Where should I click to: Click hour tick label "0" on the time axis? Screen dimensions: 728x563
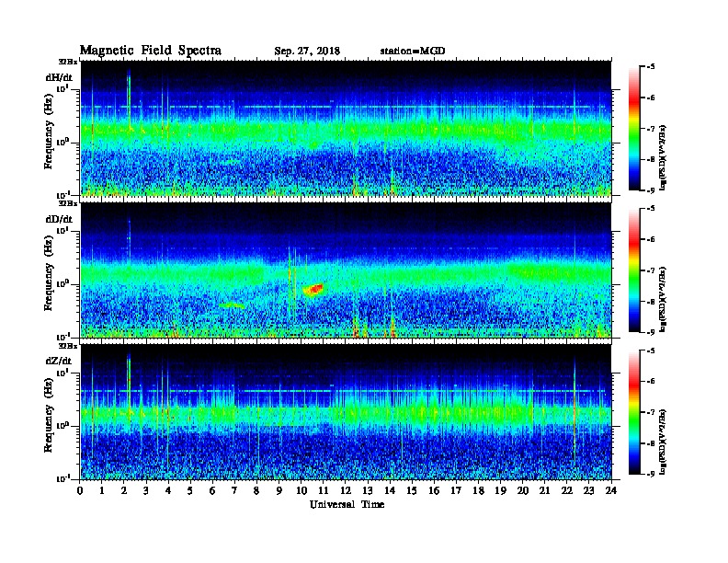coord(80,491)
